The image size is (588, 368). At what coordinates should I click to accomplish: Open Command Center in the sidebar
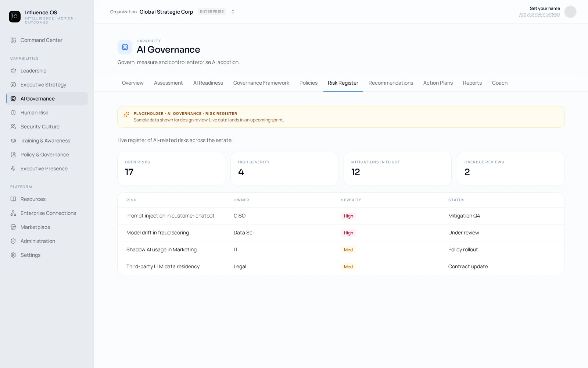(47, 40)
